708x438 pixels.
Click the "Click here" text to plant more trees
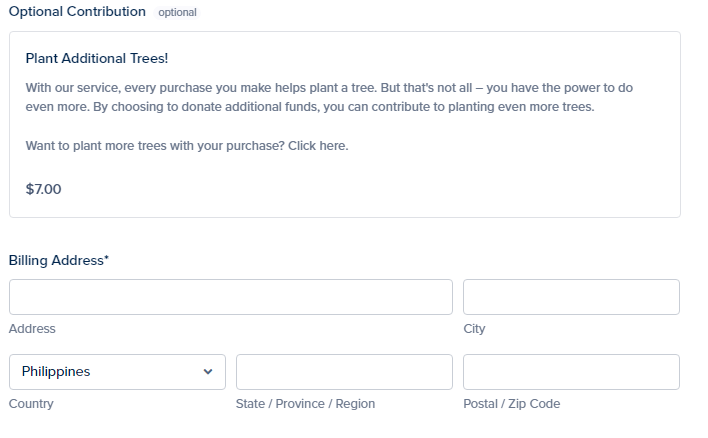pyautogui.click(x=318, y=146)
